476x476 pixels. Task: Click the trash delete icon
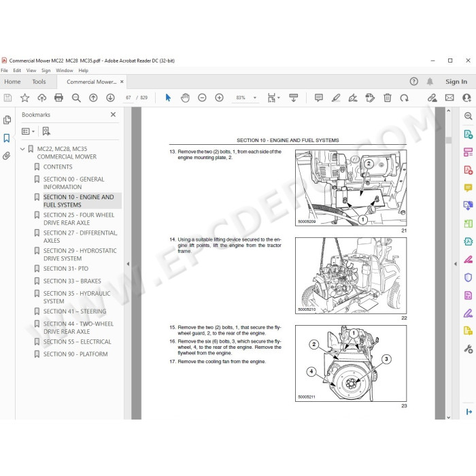click(388, 98)
